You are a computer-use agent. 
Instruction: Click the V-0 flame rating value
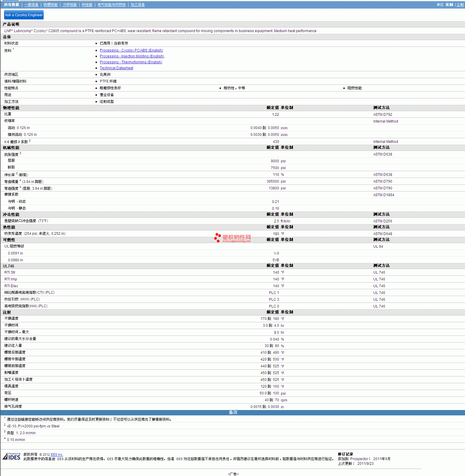click(276, 253)
